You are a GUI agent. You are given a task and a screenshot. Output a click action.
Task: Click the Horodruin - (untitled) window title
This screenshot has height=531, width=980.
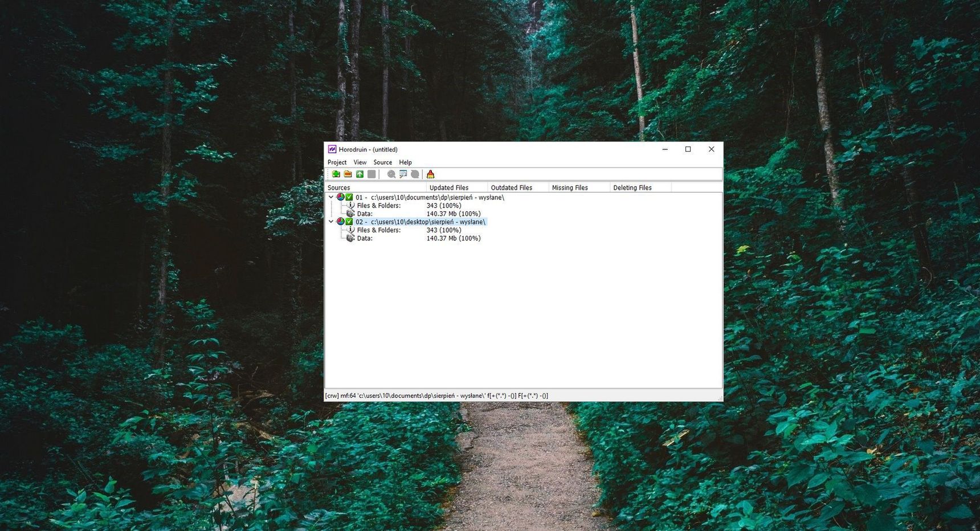(368, 150)
